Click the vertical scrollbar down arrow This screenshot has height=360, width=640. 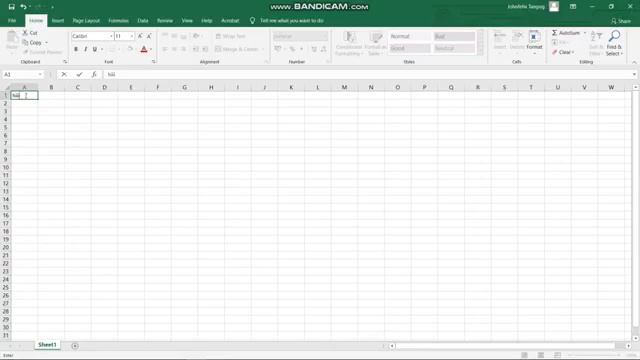(x=636, y=338)
